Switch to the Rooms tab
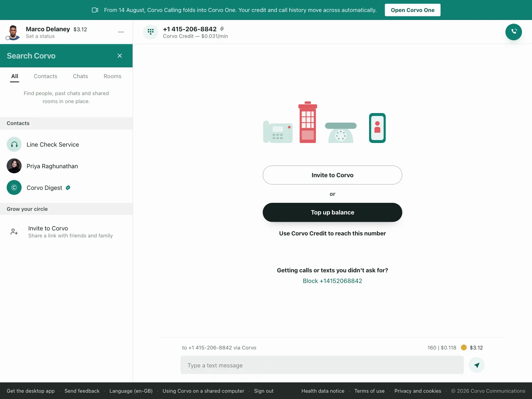Viewport: 532px width, 399px height. (112, 76)
